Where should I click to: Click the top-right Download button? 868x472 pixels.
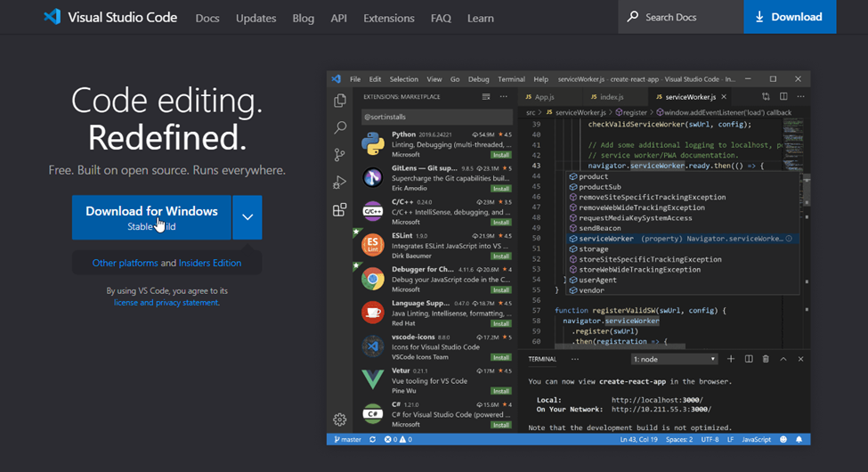click(790, 17)
